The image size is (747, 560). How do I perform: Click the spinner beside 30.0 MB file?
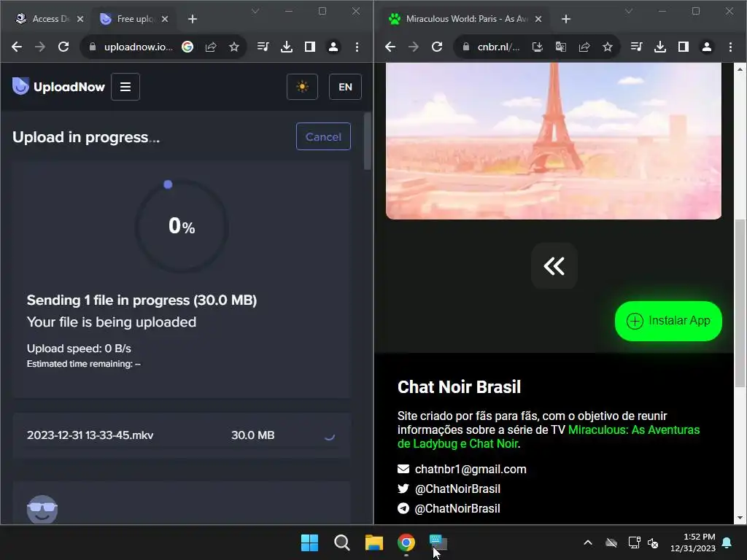[330, 435]
